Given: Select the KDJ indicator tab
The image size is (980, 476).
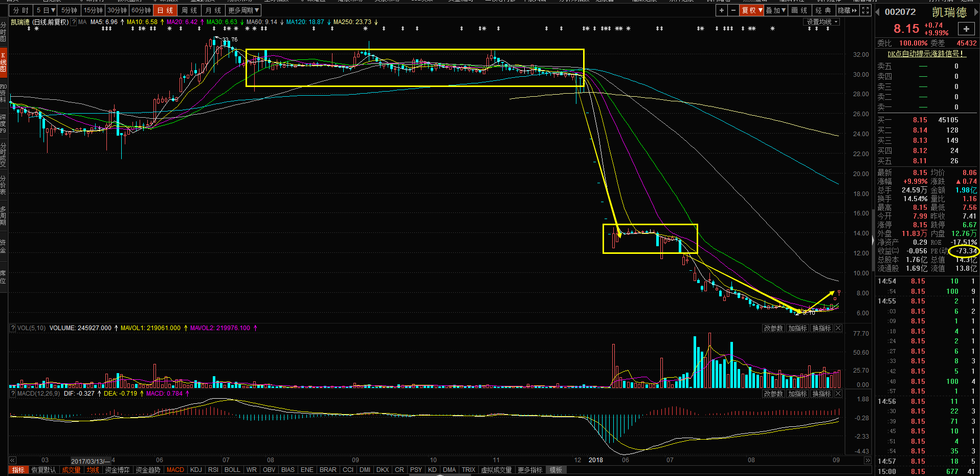Looking at the screenshot, I should 196,470.
